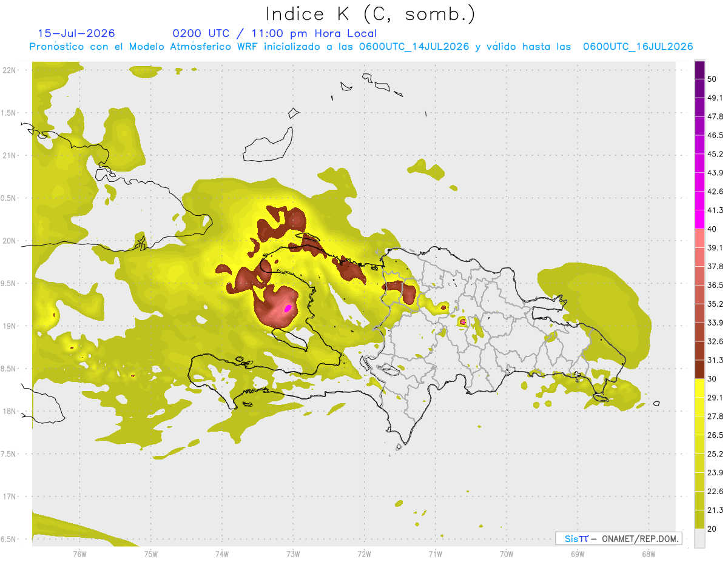Click the '69W' longitude label
728x562 pixels.
578,554
